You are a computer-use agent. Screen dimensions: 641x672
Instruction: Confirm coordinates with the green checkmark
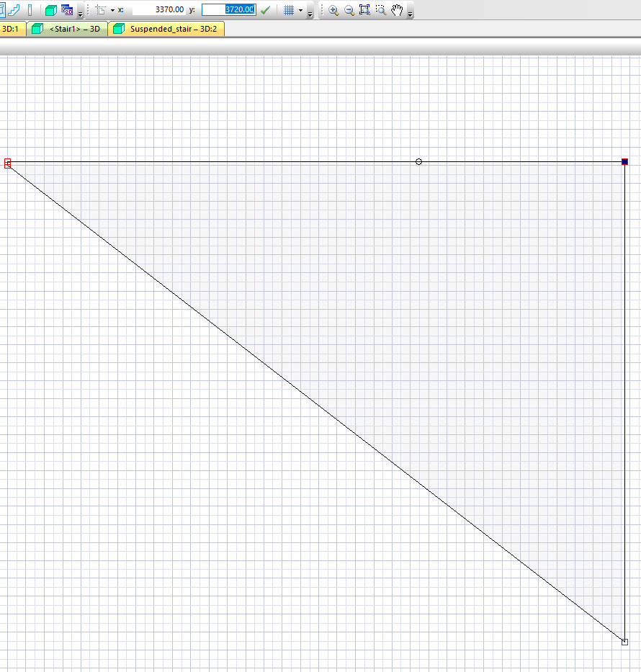266,10
